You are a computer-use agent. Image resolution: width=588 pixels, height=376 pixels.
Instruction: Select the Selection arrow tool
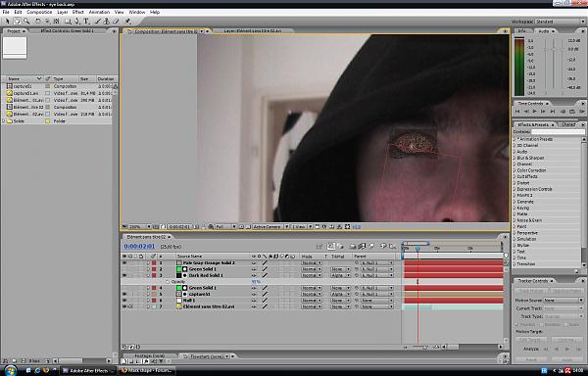tap(7, 22)
